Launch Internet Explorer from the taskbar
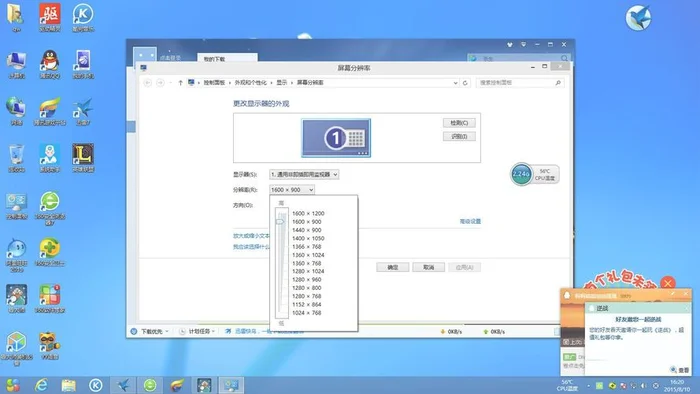Screen dimensions: 700x394 (x=41, y=385)
